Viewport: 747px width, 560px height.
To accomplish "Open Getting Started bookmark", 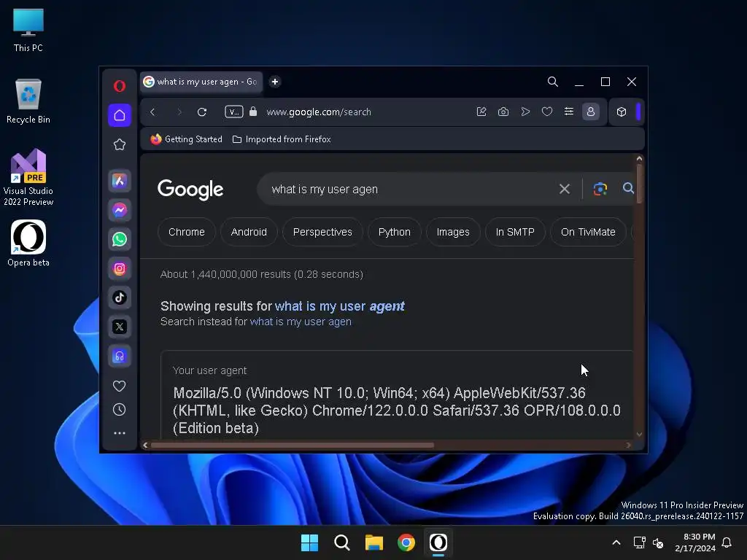I will coord(186,139).
